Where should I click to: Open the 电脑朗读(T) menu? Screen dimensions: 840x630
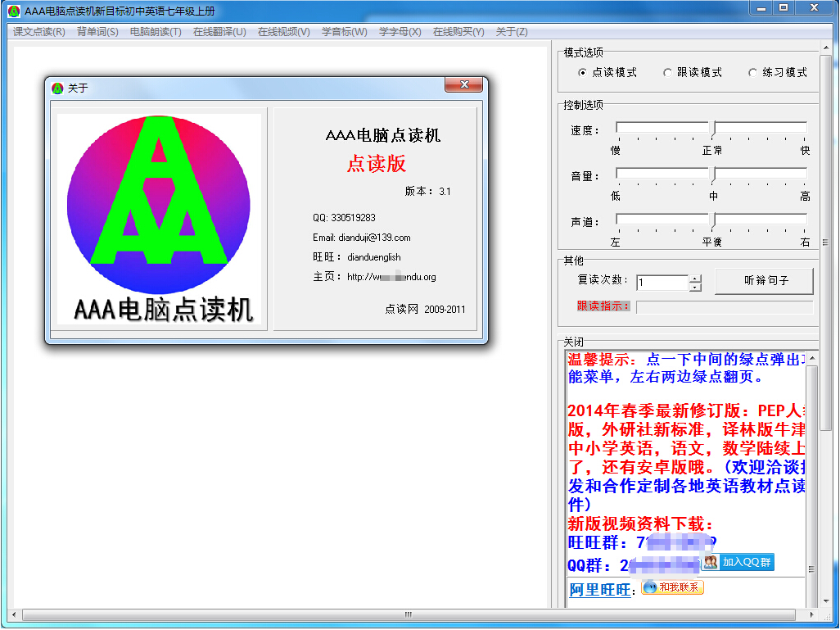click(156, 32)
